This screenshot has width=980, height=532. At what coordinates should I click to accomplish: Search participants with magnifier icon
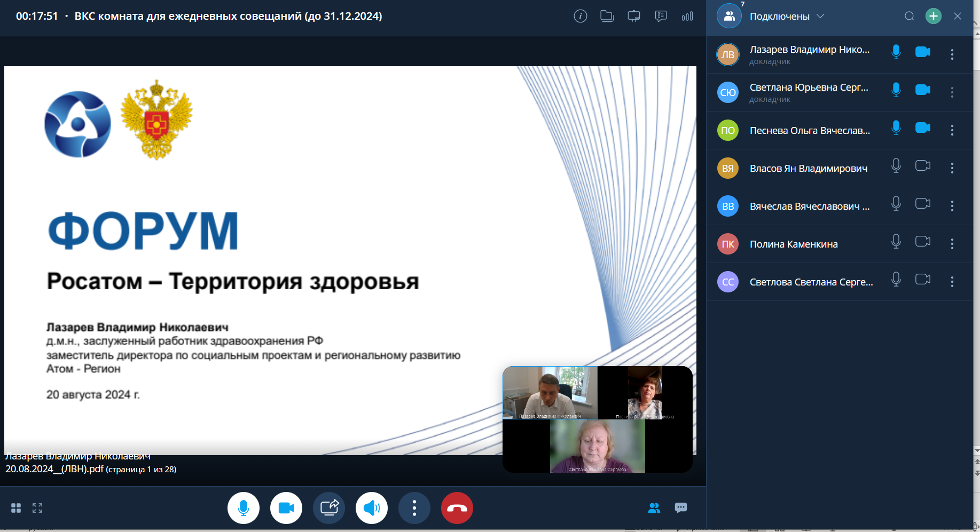click(x=909, y=16)
